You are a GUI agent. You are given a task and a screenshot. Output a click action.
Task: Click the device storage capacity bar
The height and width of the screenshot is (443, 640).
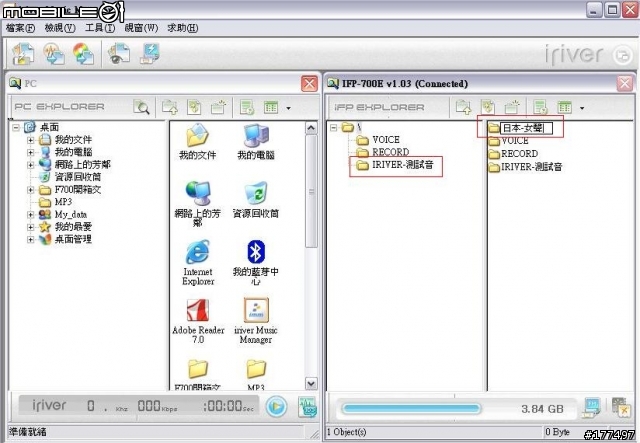point(411,408)
